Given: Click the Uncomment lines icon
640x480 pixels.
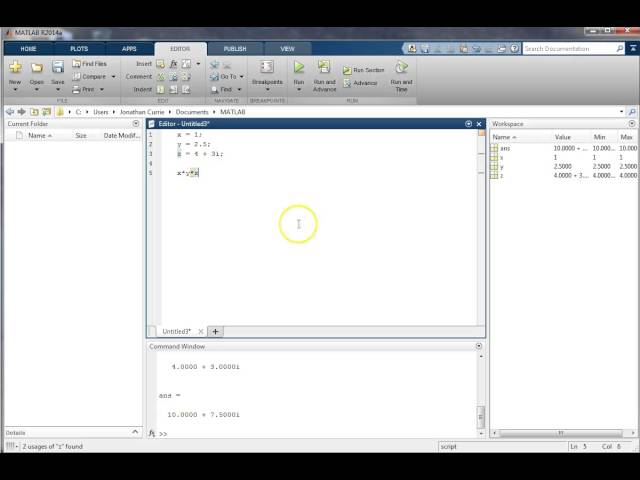Looking at the screenshot, I should click(173, 76).
